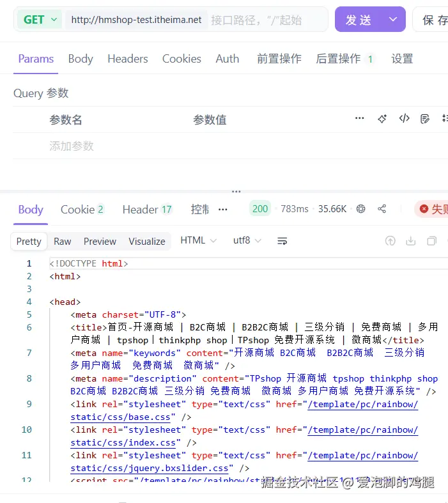Click the panel divider three-dot handle
Screen dimensions: 448x503
coord(236,192)
